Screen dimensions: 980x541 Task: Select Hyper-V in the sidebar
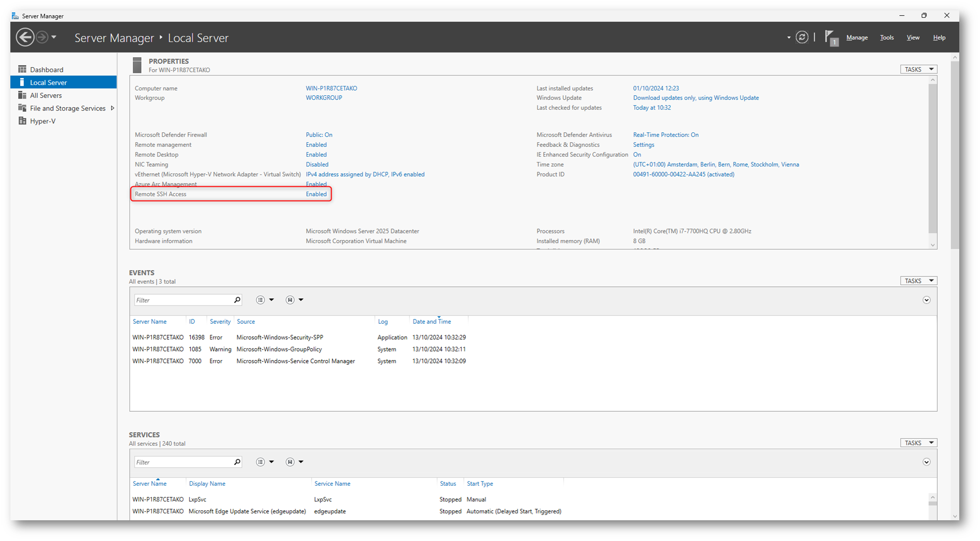[x=42, y=121]
